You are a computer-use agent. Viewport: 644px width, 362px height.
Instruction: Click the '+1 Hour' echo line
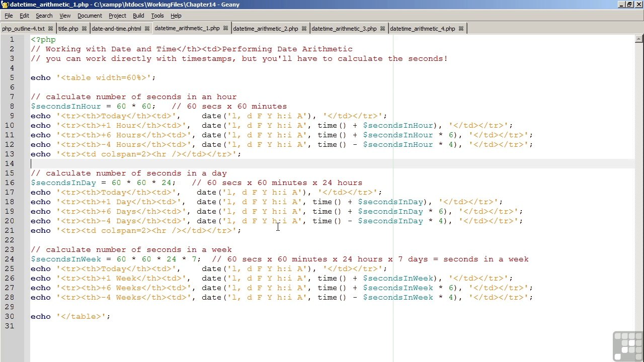(x=272, y=125)
